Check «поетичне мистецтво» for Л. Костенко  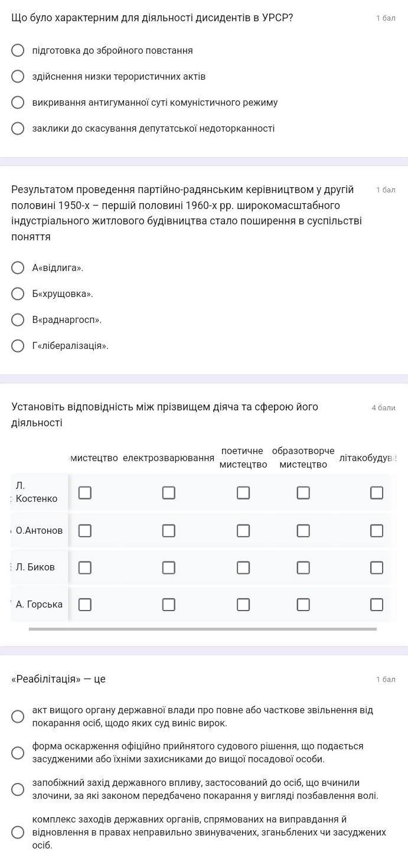pos(243,492)
